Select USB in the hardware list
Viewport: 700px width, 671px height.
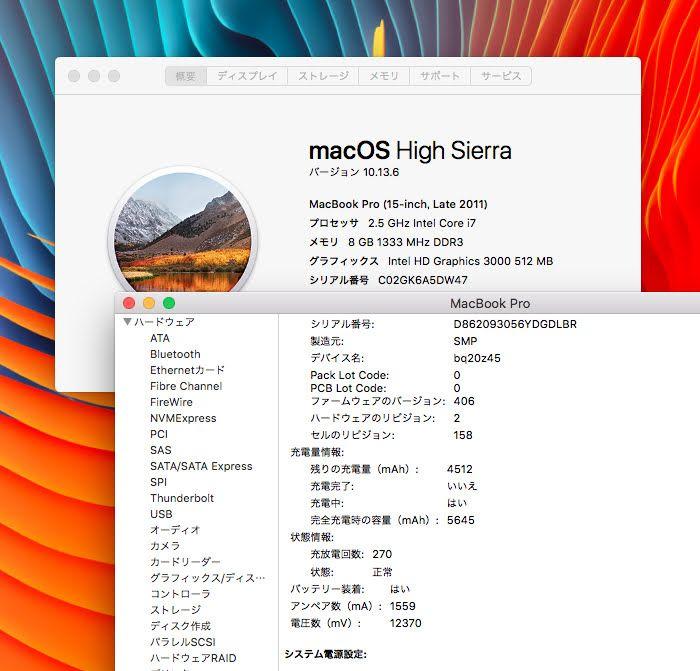pos(161,514)
